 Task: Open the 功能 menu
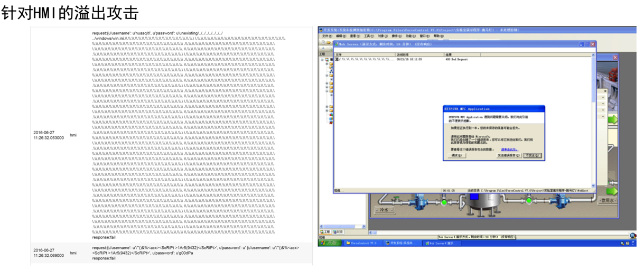click(411, 36)
